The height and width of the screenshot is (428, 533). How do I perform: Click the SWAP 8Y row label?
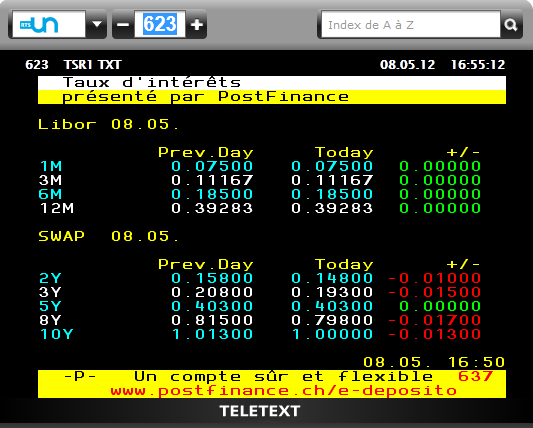click(50, 320)
